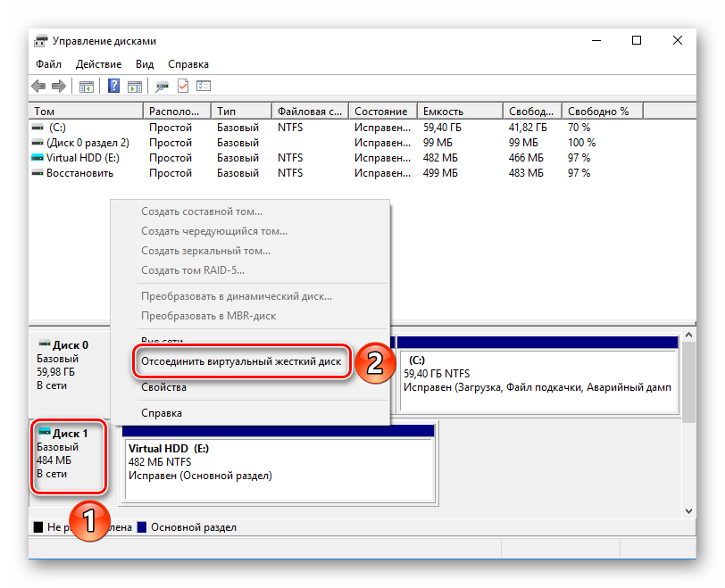Click the Диск 1 panel
Image resolution: width=725 pixels, height=588 pixels.
pos(69,456)
